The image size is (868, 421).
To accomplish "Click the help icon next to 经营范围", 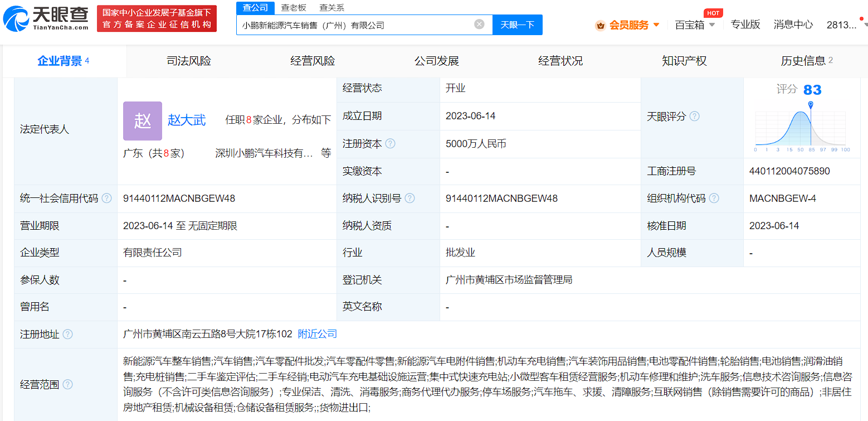I will click(x=67, y=385).
